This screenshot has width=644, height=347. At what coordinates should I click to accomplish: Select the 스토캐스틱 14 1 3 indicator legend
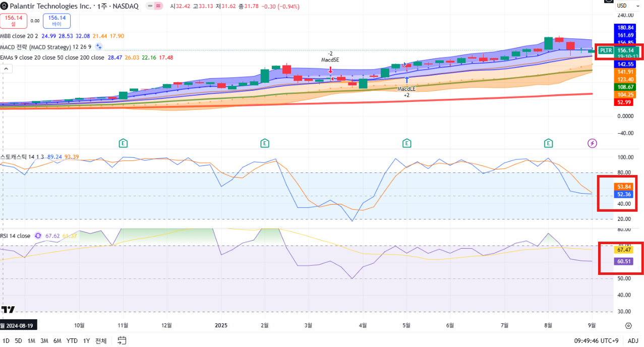pos(22,157)
